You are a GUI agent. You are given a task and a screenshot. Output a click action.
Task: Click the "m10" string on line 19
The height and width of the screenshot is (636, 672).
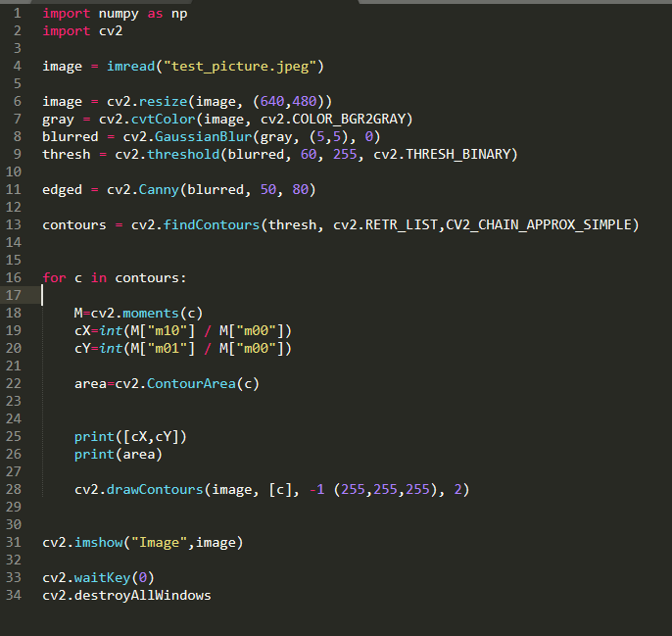pos(168,330)
